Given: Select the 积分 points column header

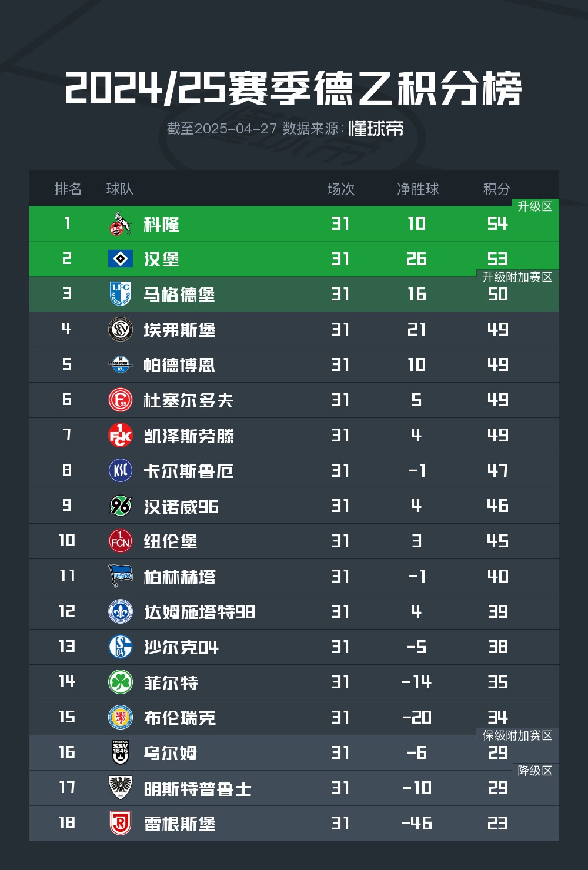Looking at the screenshot, I should (x=497, y=189).
